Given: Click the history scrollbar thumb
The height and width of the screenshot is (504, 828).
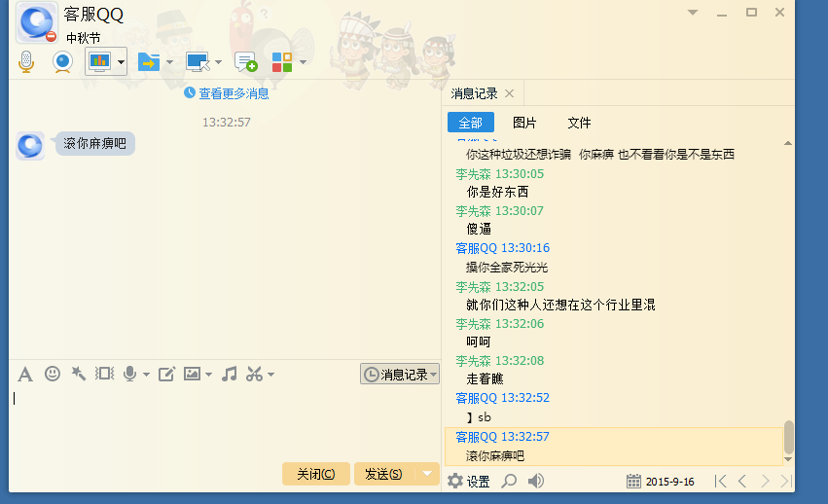Looking at the screenshot, I should [788, 438].
